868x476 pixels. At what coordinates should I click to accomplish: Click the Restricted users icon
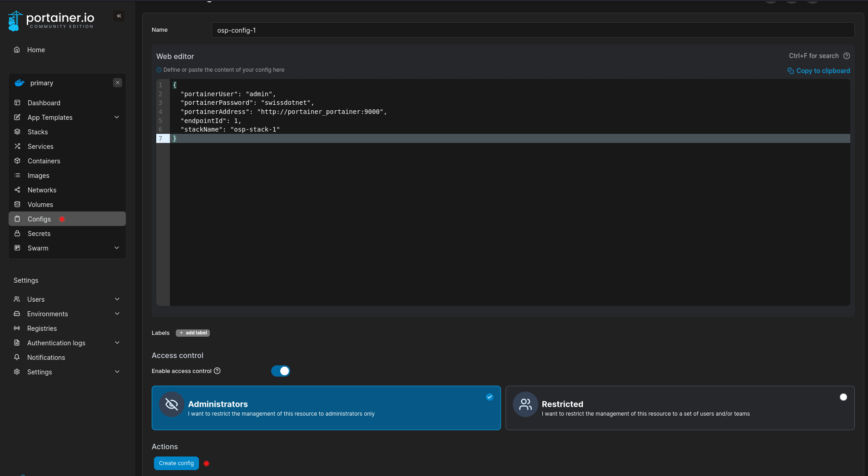pyautogui.click(x=526, y=404)
